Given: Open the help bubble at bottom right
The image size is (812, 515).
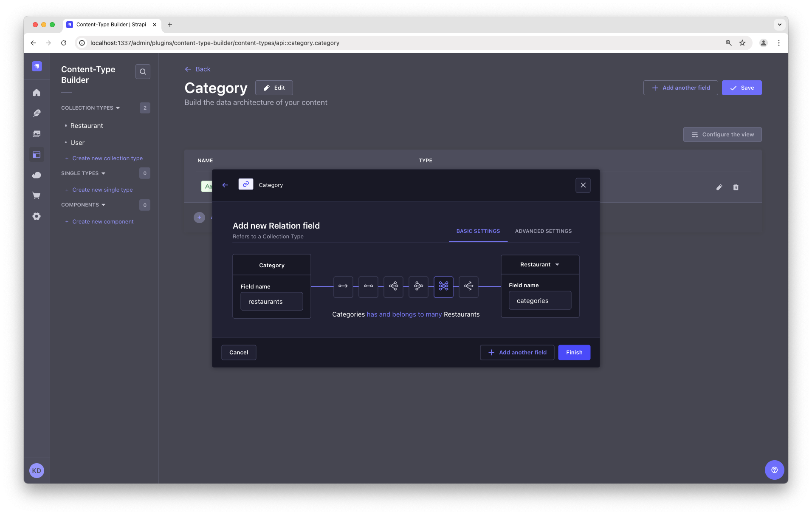Looking at the screenshot, I should pyautogui.click(x=774, y=470).
